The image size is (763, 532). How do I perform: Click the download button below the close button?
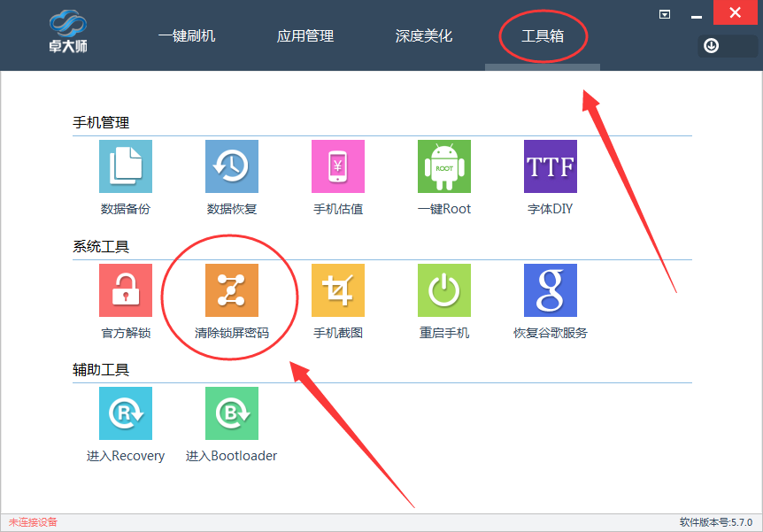710,45
